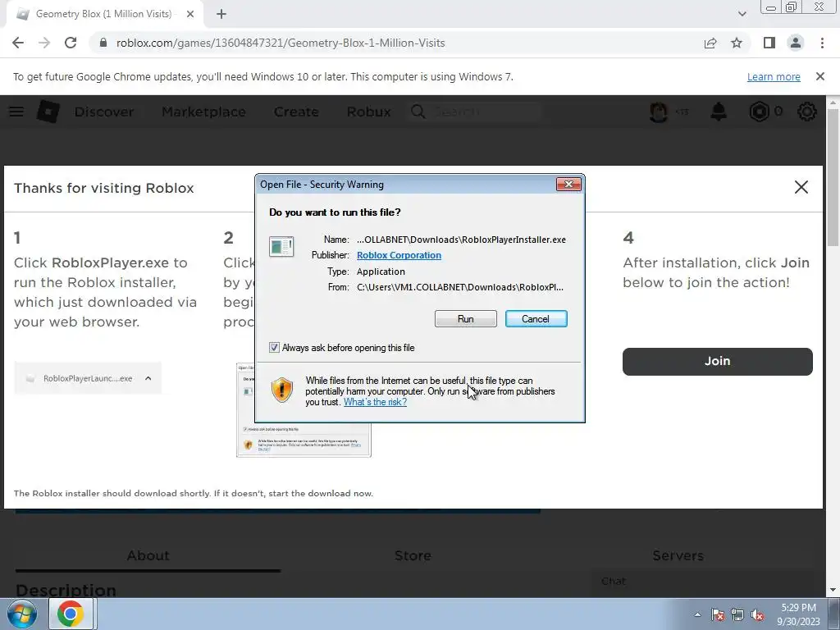Switch to the About tab
The height and width of the screenshot is (630, 840).
coord(148,555)
